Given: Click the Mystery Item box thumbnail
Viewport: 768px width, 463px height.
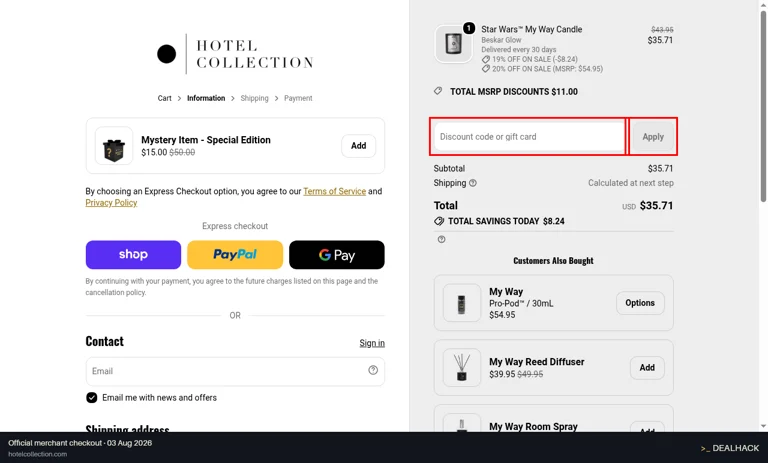Looking at the screenshot, I should click(x=114, y=146).
